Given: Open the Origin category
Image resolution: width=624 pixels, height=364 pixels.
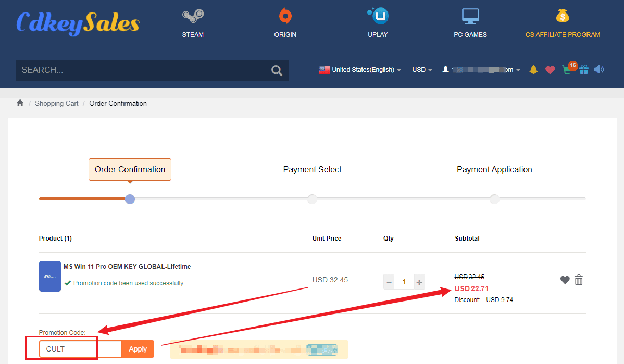Looking at the screenshot, I should click(285, 23).
